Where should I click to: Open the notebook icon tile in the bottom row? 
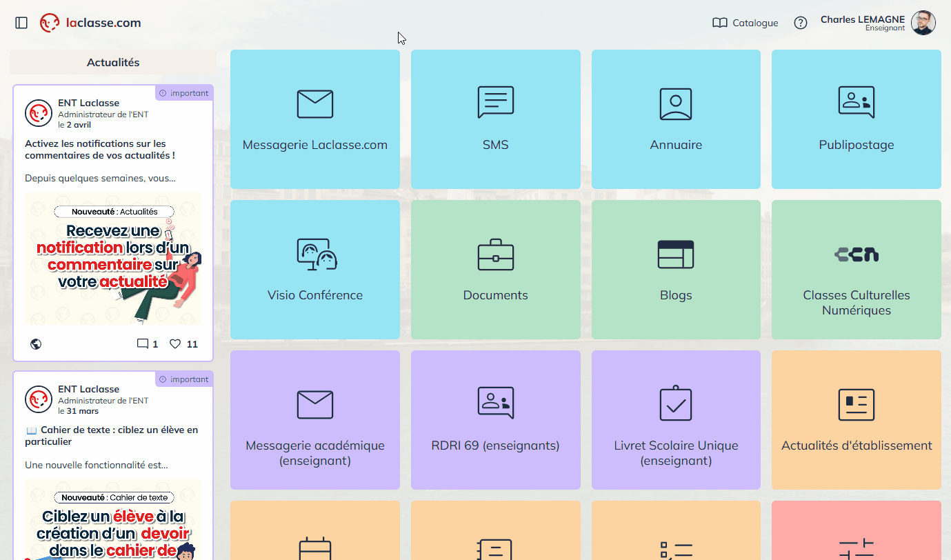[x=496, y=549]
